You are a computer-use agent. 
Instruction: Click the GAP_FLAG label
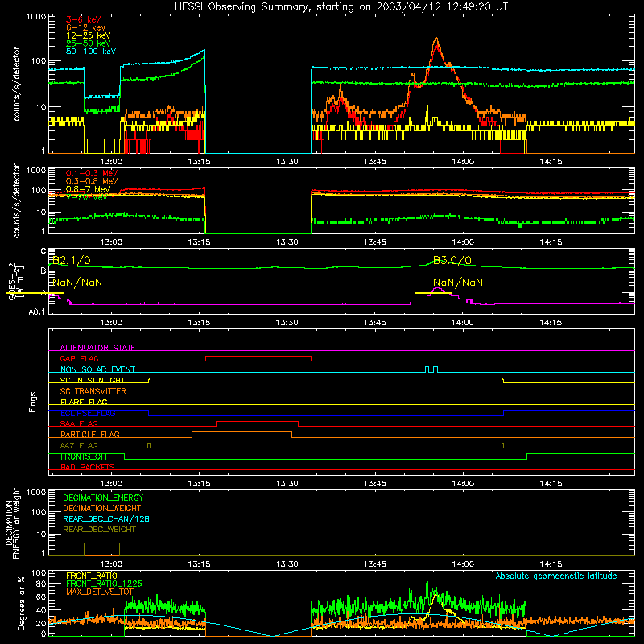tap(79, 358)
